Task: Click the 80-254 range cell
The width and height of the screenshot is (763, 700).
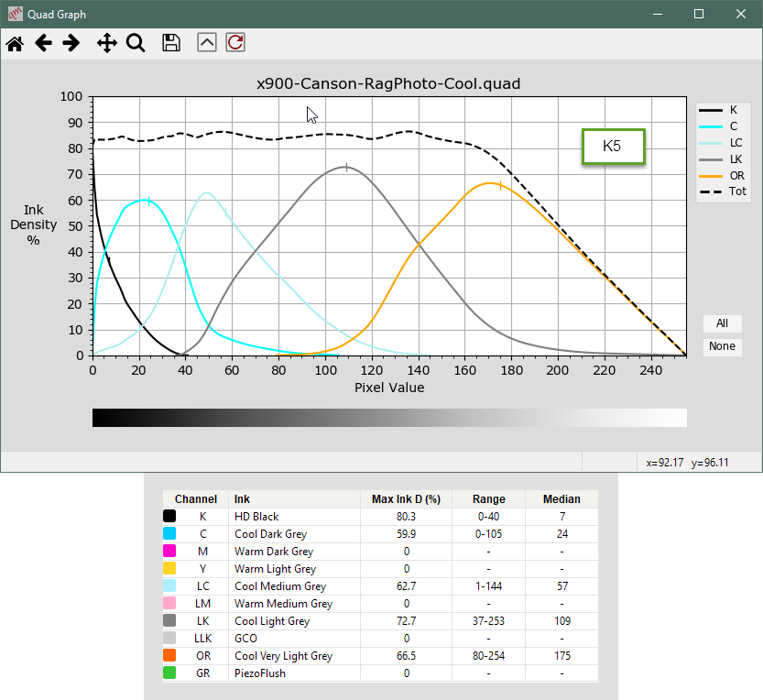Action: 488,656
